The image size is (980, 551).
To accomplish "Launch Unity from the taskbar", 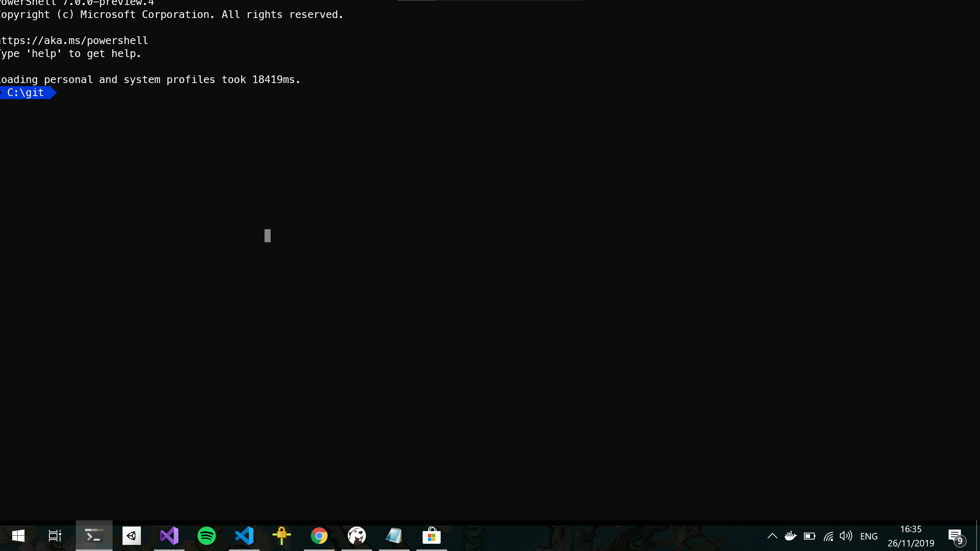I will point(131,535).
